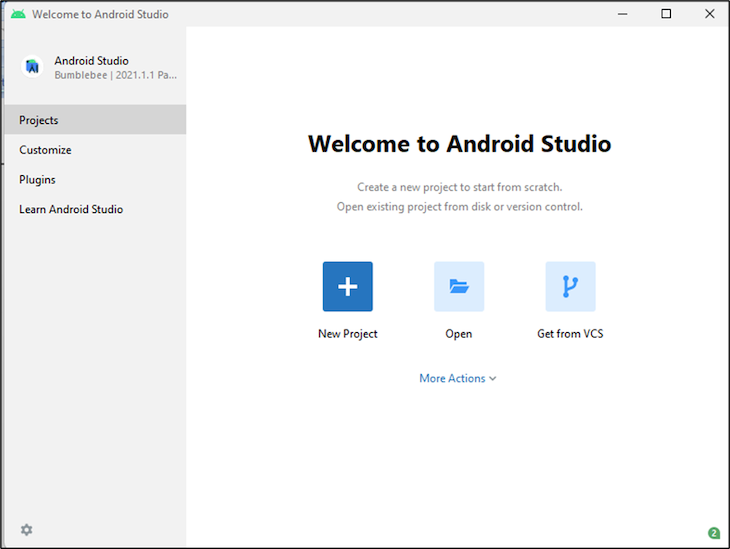Click the blue plus New Project icon
This screenshot has height=549, width=730.
(x=347, y=287)
